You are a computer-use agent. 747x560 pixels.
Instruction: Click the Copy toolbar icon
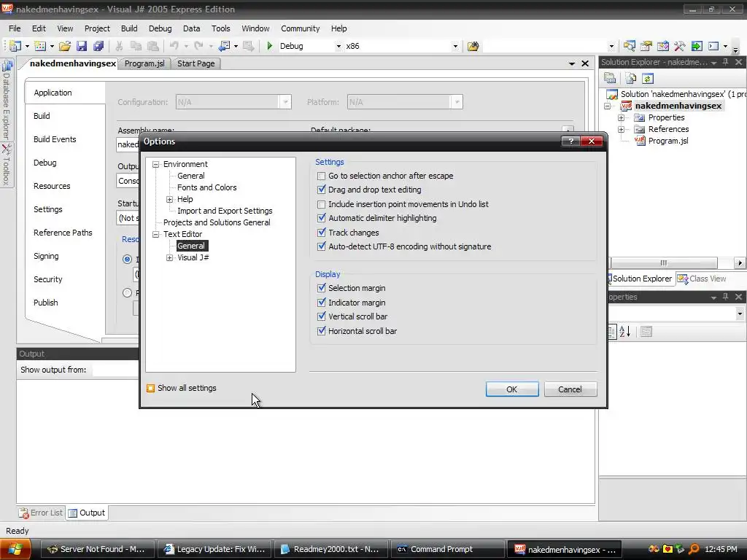point(136,46)
